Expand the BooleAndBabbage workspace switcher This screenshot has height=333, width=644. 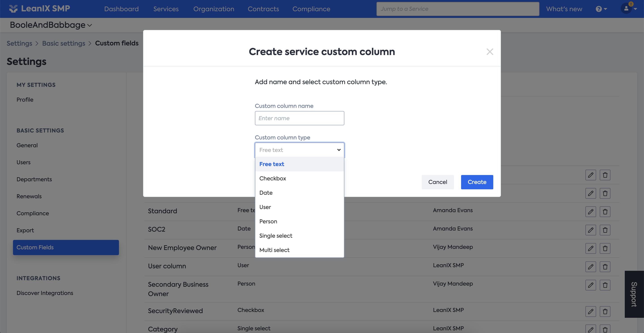click(51, 25)
